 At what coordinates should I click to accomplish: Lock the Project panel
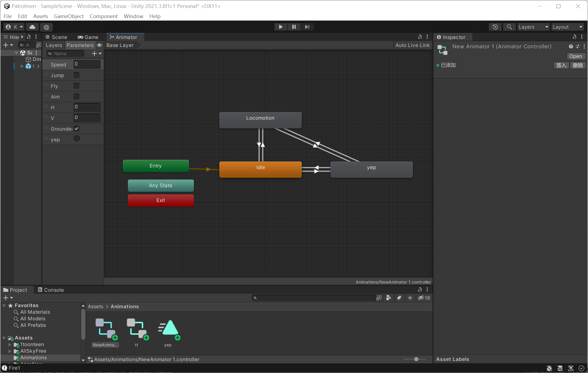(x=420, y=290)
